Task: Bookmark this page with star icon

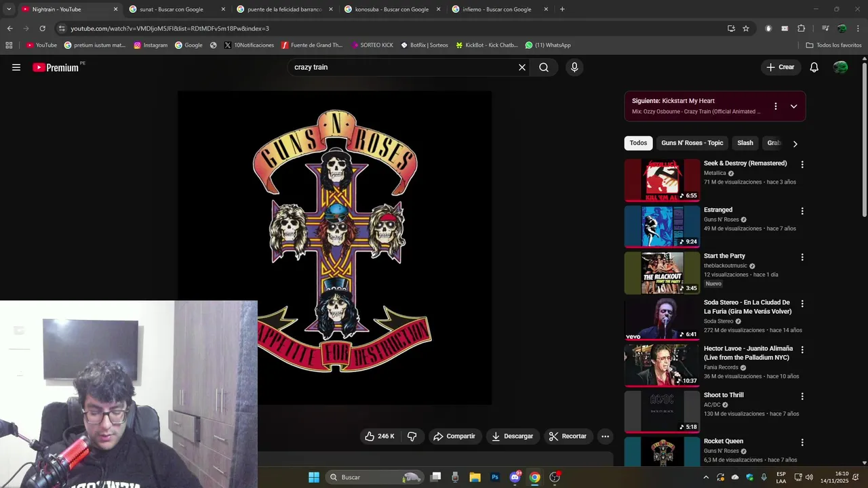Action: point(746,28)
